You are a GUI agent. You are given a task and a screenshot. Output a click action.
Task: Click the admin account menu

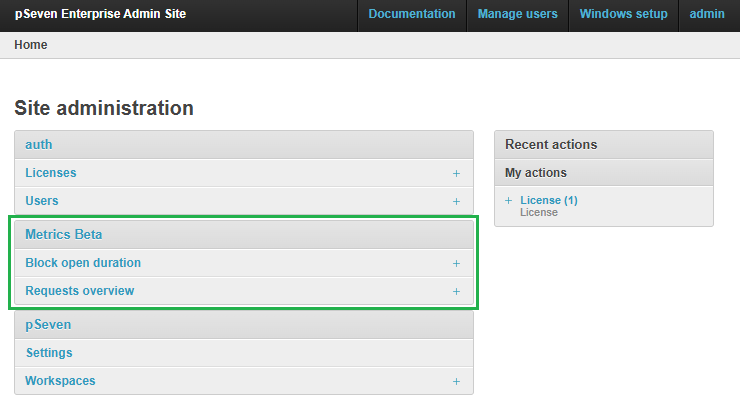click(707, 14)
